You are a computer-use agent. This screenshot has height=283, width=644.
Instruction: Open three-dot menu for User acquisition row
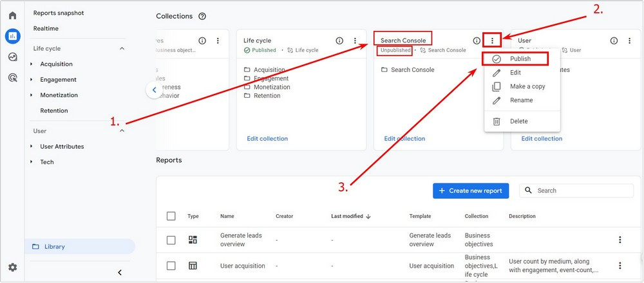point(620,266)
